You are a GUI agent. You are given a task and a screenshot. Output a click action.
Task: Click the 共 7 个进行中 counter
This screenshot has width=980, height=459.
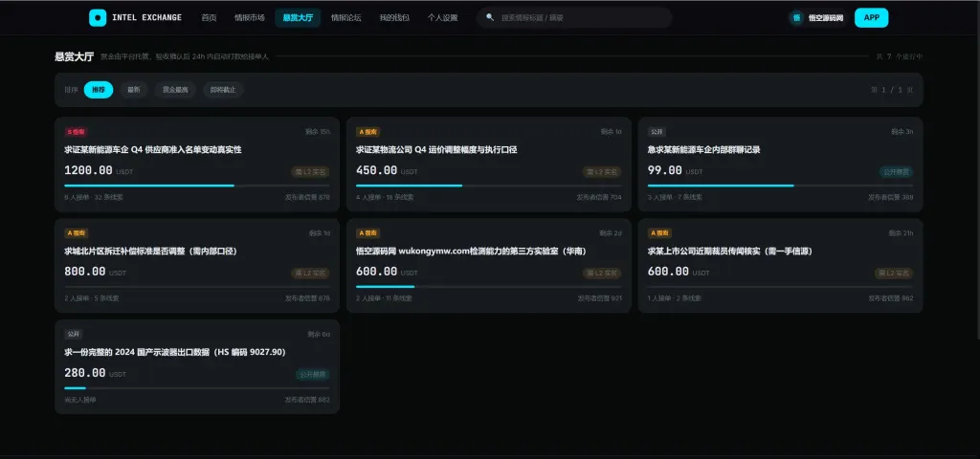[x=900, y=56]
